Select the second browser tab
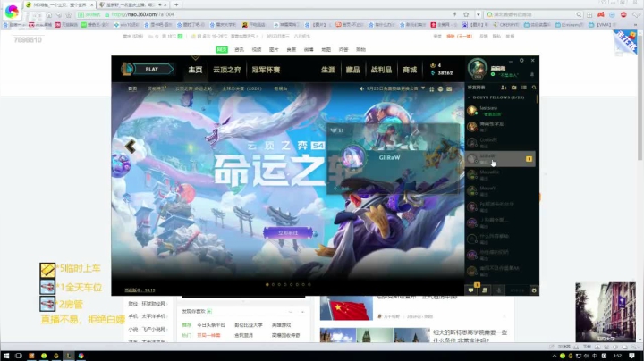This screenshot has height=361, width=644. pos(132,4)
